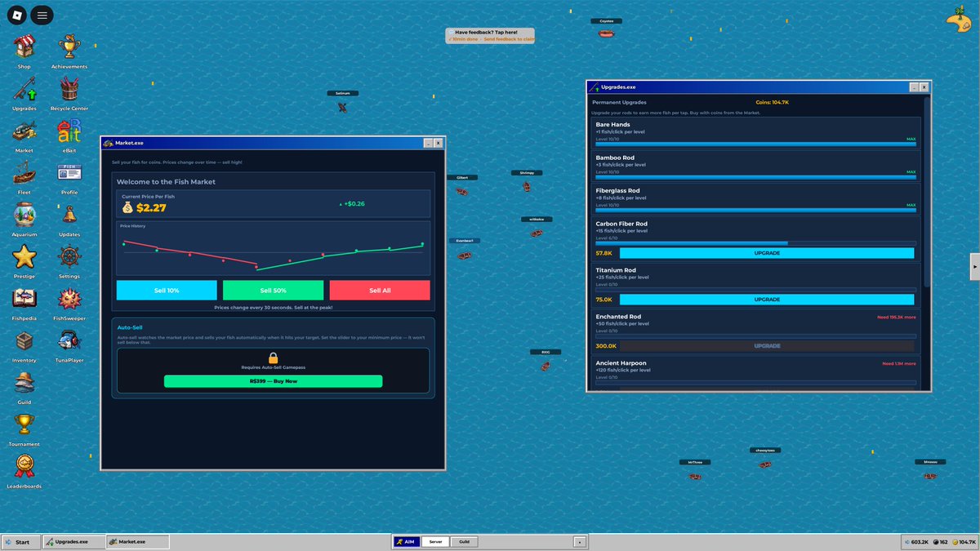Open the Upgrades fishing rod desktop icon
This screenshot has height=551, width=980.
coord(24,87)
